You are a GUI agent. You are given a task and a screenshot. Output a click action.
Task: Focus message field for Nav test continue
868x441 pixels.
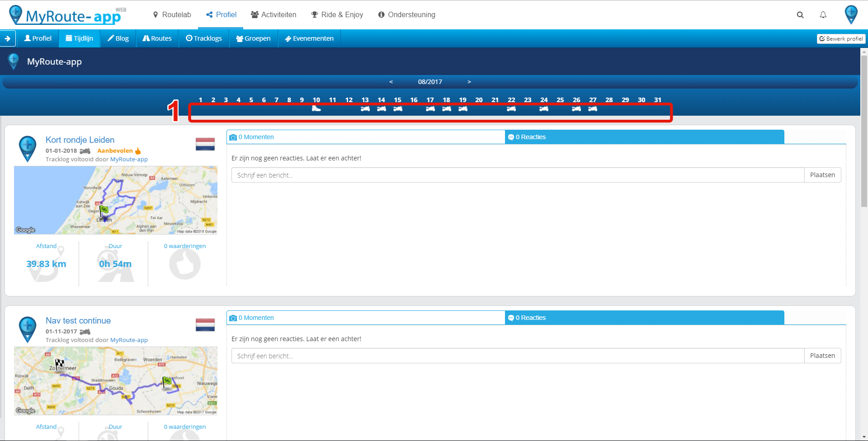tap(518, 356)
